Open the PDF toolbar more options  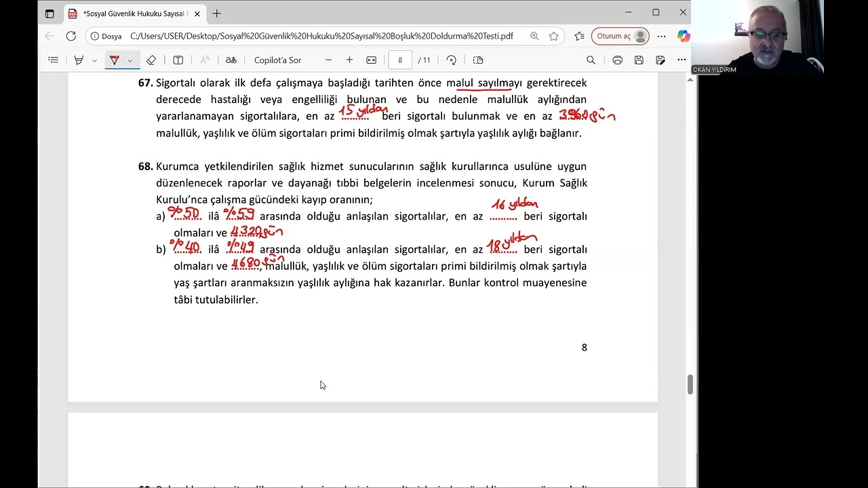tap(682, 60)
